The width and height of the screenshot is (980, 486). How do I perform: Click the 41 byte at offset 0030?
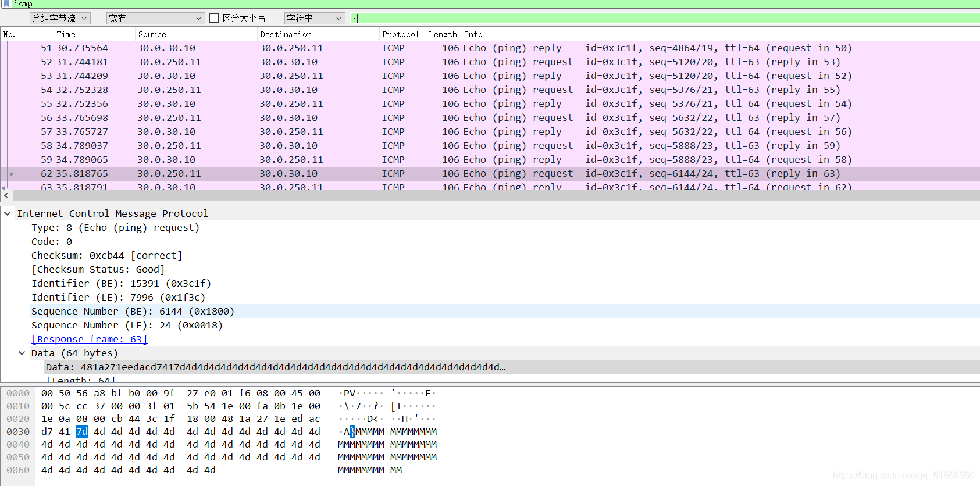click(x=65, y=431)
